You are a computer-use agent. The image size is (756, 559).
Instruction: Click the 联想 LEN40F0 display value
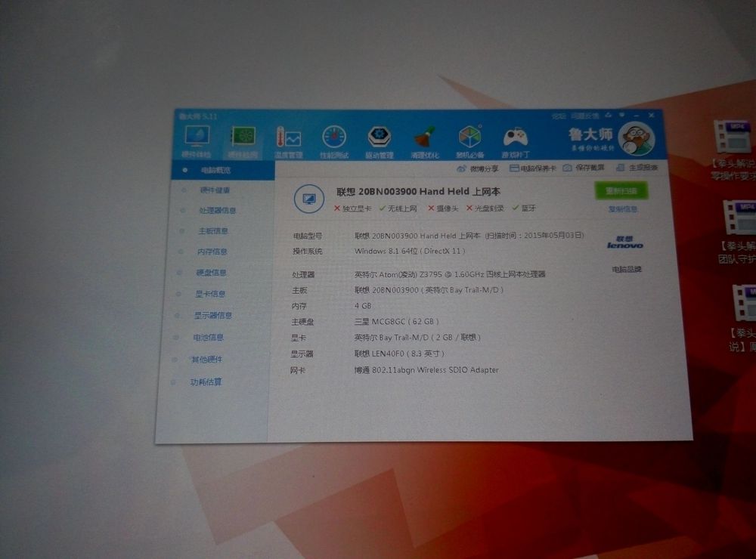(x=399, y=354)
